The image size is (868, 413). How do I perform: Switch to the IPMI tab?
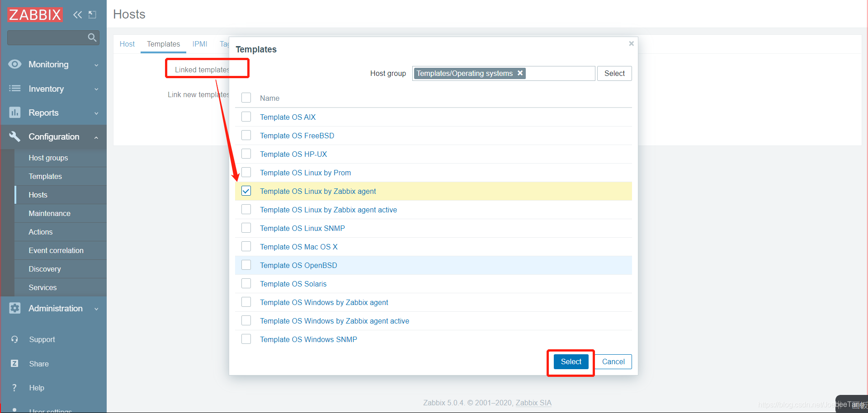[x=200, y=44]
